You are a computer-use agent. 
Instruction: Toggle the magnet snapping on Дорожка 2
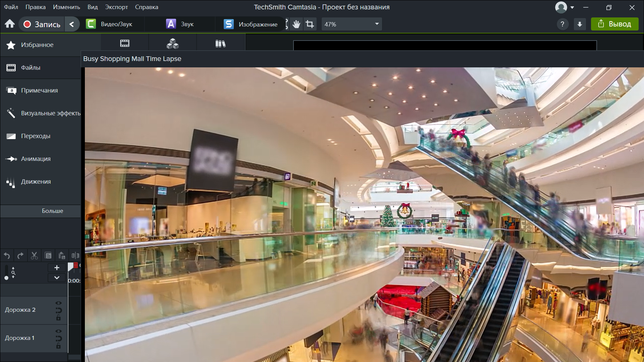58,310
